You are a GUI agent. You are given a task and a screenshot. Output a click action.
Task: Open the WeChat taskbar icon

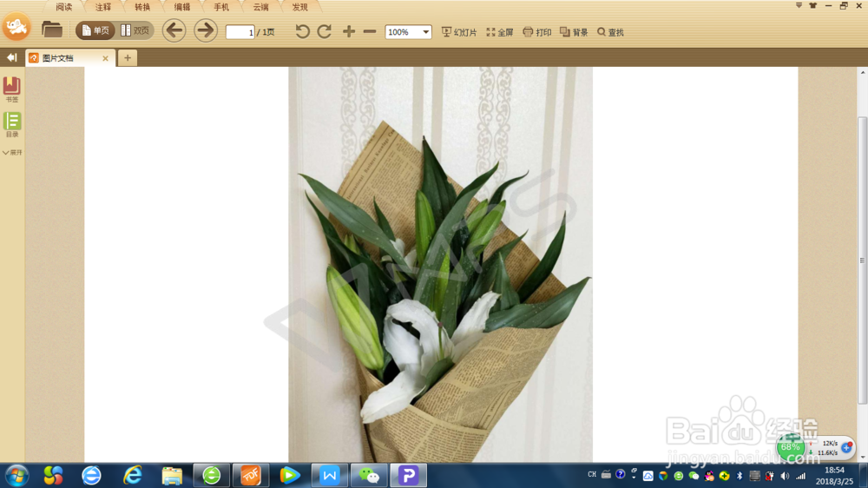click(x=369, y=475)
